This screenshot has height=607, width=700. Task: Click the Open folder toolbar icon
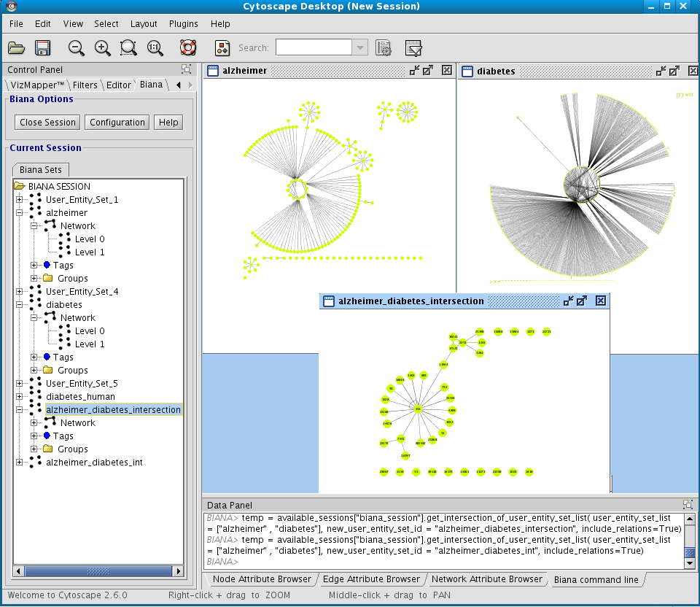[16, 48]
